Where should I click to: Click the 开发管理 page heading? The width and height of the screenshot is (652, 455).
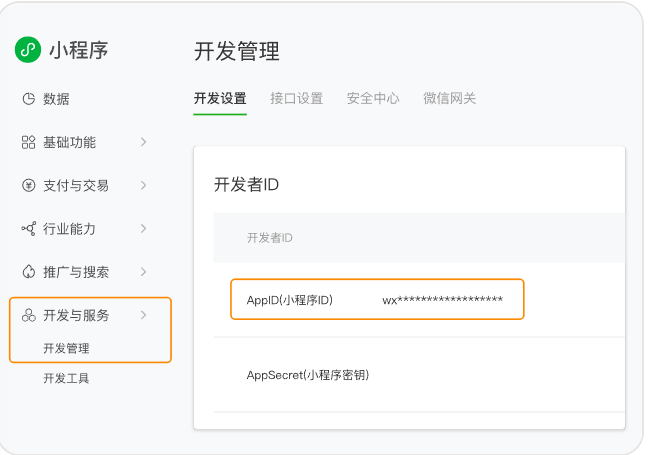coord(237,52)
